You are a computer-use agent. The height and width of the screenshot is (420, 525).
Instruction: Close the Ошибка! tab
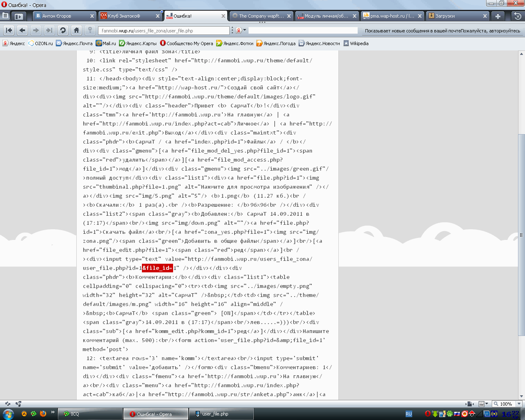(x=223, y=16)
